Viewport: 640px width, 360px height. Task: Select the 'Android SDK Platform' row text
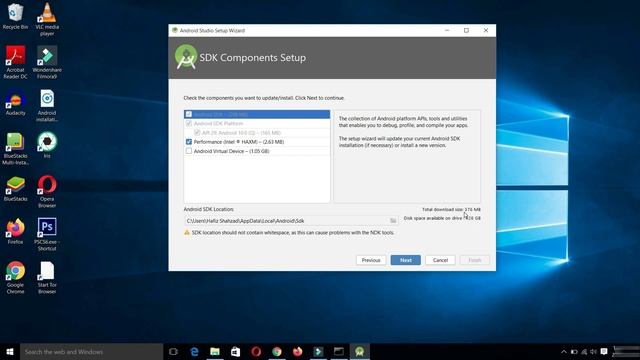[218, 123]
